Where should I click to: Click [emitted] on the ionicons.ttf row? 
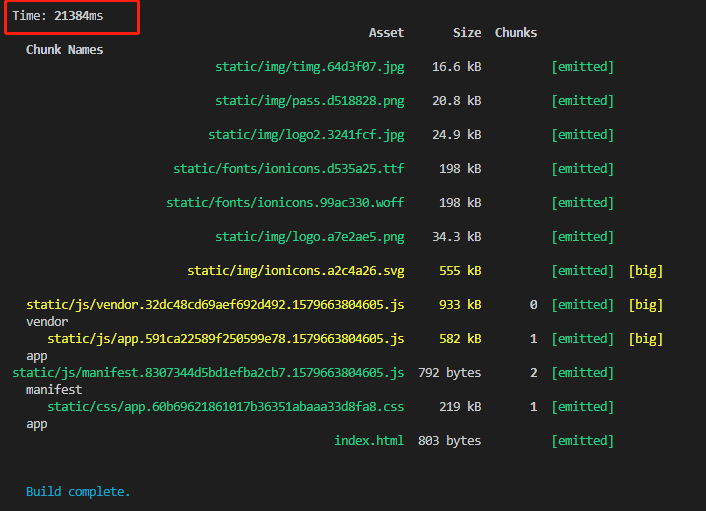click(x=583, y=169)
